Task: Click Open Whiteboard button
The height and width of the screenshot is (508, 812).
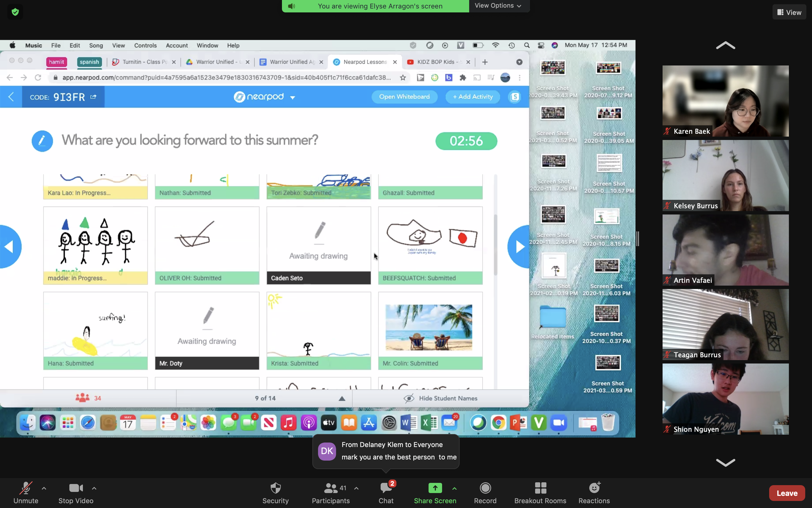Action: coord(404,97)
